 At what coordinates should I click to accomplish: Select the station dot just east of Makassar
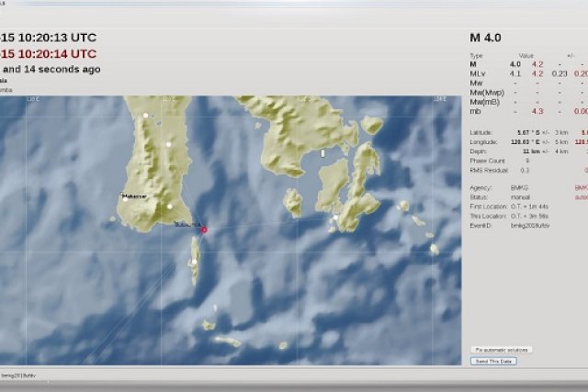(170, 206)
